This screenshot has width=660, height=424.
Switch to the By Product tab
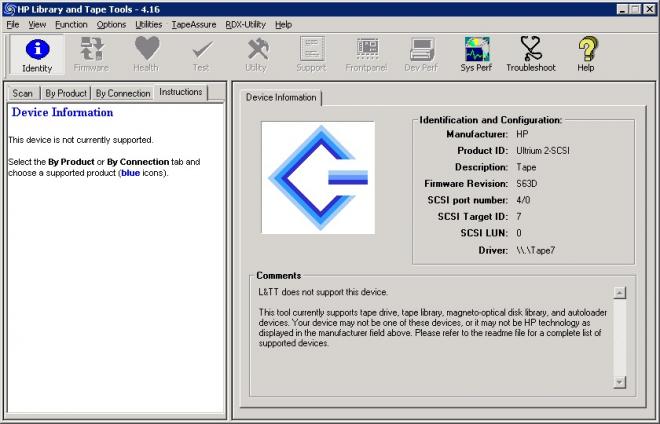(x=66, y=93)
